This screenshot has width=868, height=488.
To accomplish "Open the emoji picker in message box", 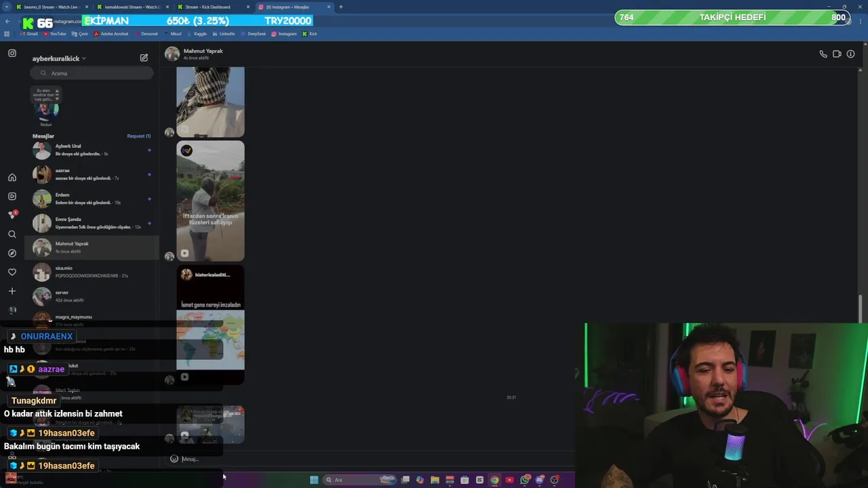I will (174, 459).
